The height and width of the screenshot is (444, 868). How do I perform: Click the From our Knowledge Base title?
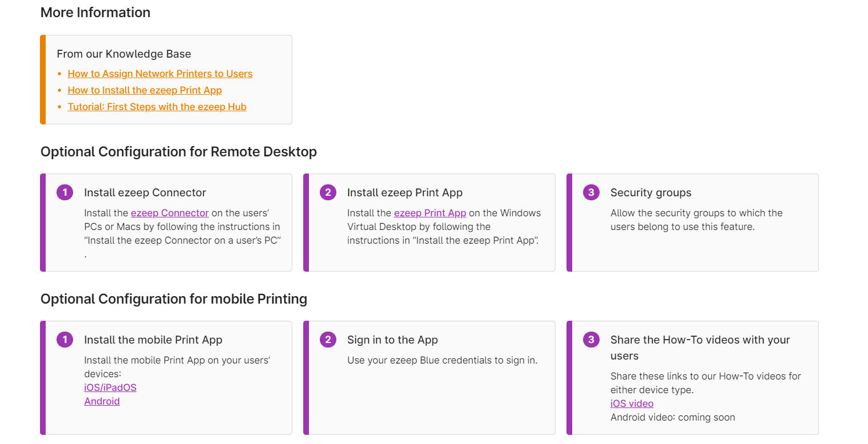pos(124,54)
